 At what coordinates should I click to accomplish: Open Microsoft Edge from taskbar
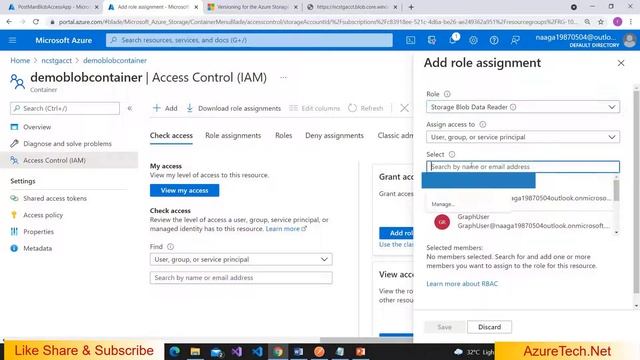click(x=174, y=351)
